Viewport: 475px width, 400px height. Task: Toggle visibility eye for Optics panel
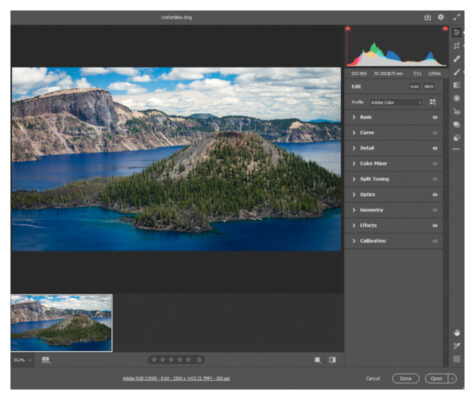pyautogui.click(x=435, y=195)
